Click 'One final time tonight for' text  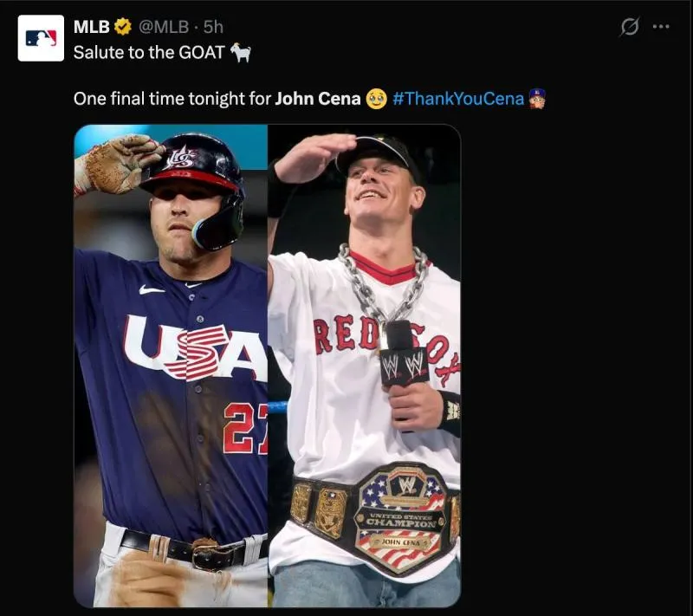point(172,99)
